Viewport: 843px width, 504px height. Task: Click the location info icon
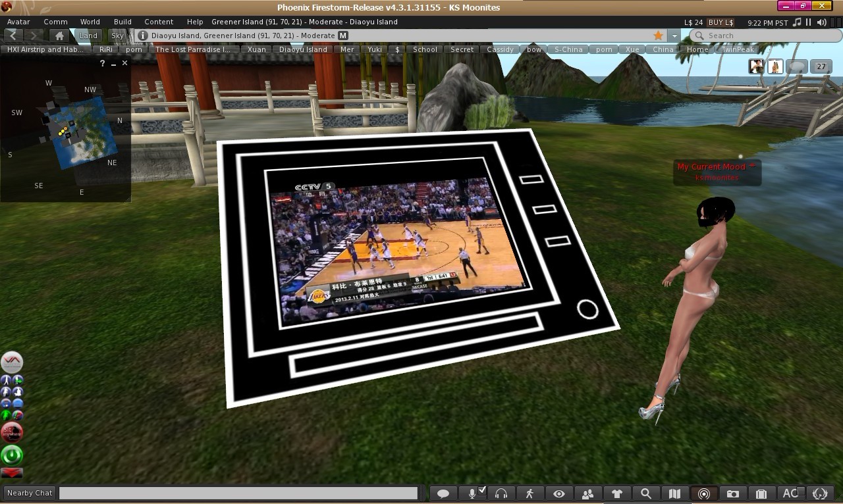(x=143, y=36)
